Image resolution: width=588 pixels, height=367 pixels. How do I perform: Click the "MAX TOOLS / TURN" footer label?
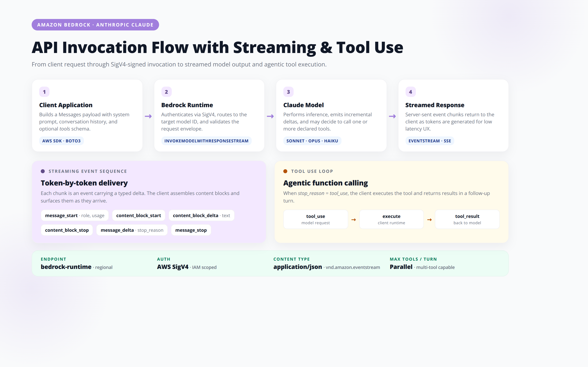click(x=413, y=259)
